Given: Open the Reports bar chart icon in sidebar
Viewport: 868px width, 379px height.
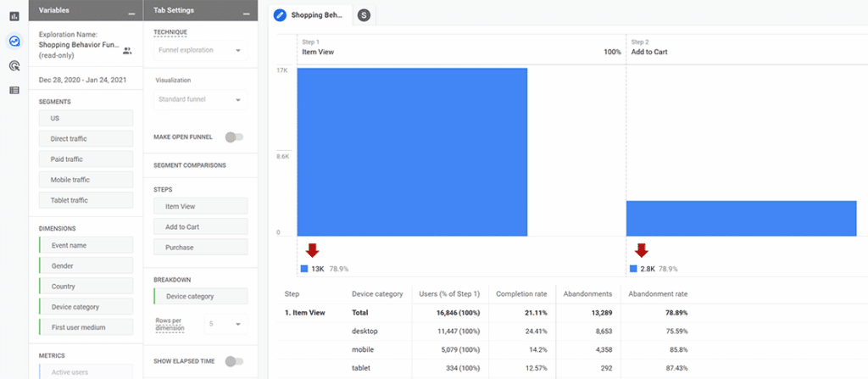Looking at the screenshot, I should pyautogui.click(x=14, y=16).
